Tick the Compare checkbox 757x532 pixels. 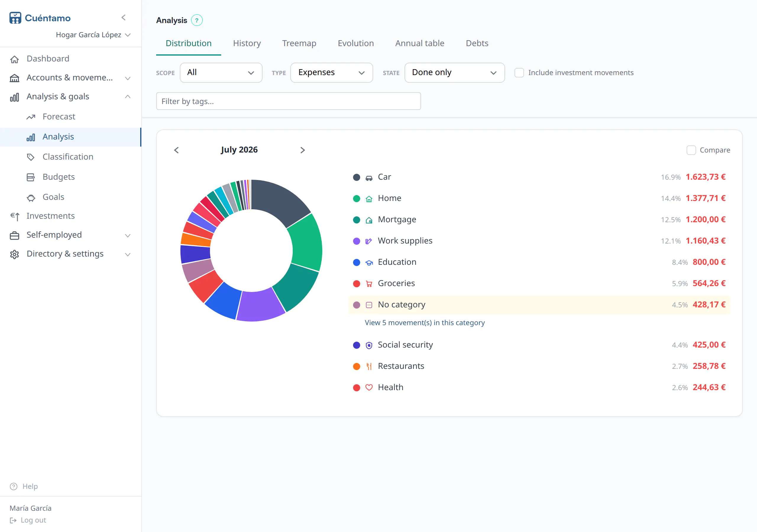[691, 150]
